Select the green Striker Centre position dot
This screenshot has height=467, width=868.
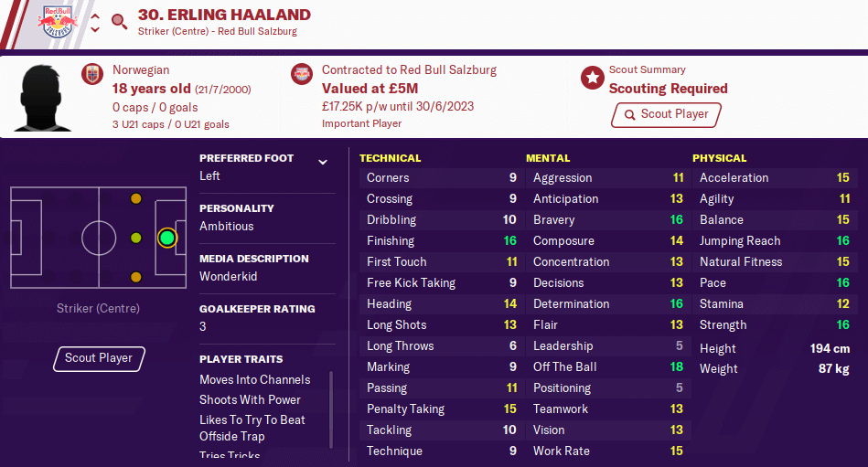coord(167,238)
